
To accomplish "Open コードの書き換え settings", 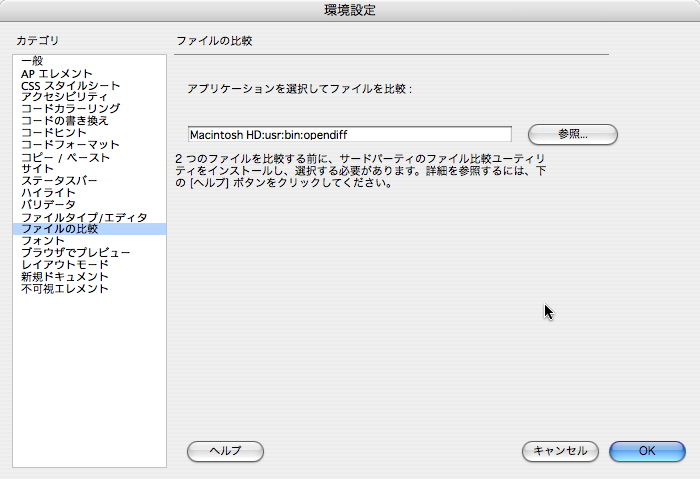I will click(64, 121).
